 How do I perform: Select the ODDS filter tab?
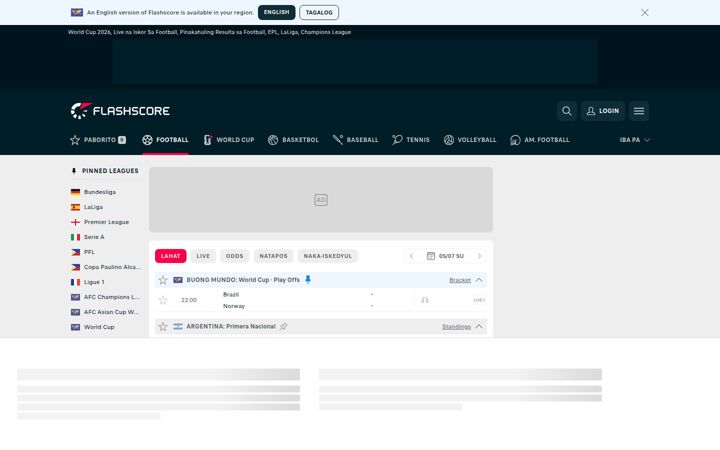[x=234, y=256]
